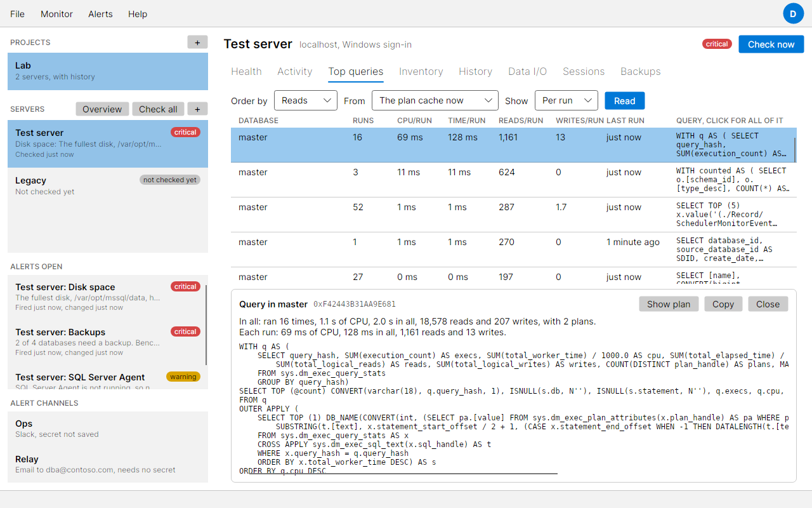Open the History tab
This screenshot has height=508, width=812.
[x=476, y=71]
